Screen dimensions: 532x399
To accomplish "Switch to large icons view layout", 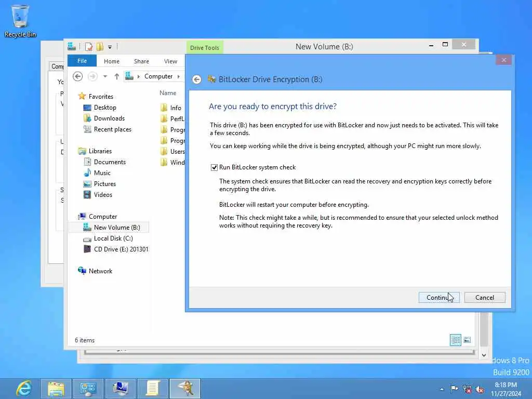I will [x=467, y=340].
